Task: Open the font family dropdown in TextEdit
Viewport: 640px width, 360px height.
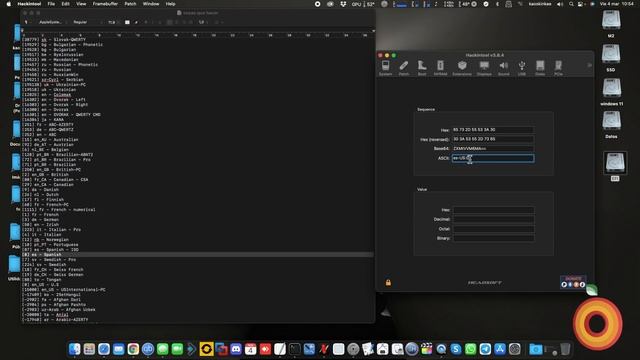Action: tap(52, 22)
